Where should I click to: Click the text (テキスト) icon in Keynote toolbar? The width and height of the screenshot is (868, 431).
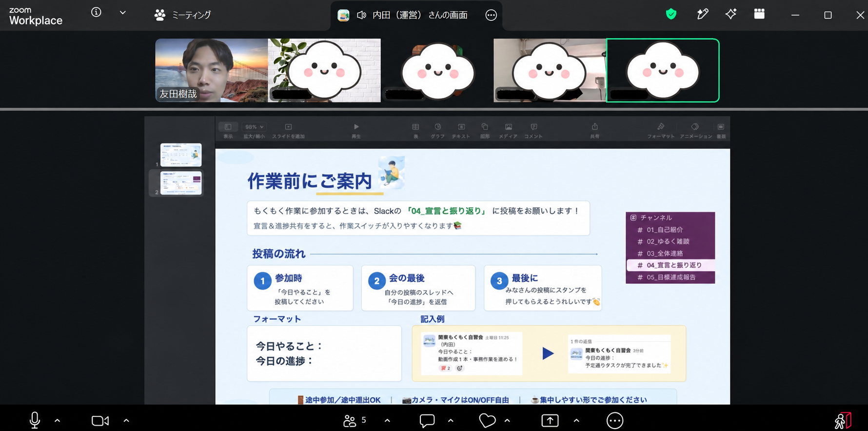(x=461, y=127)
